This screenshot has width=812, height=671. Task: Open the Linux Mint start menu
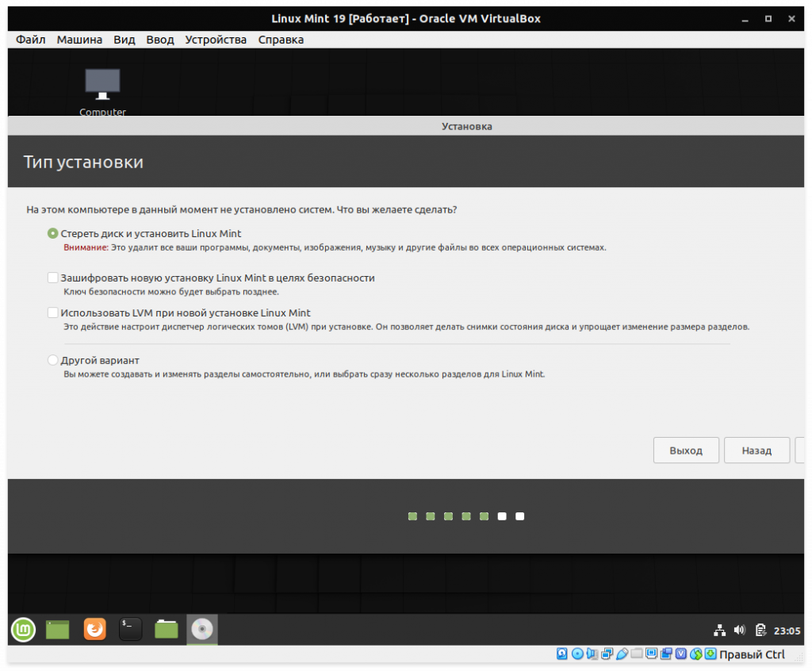tap(23, 630)
